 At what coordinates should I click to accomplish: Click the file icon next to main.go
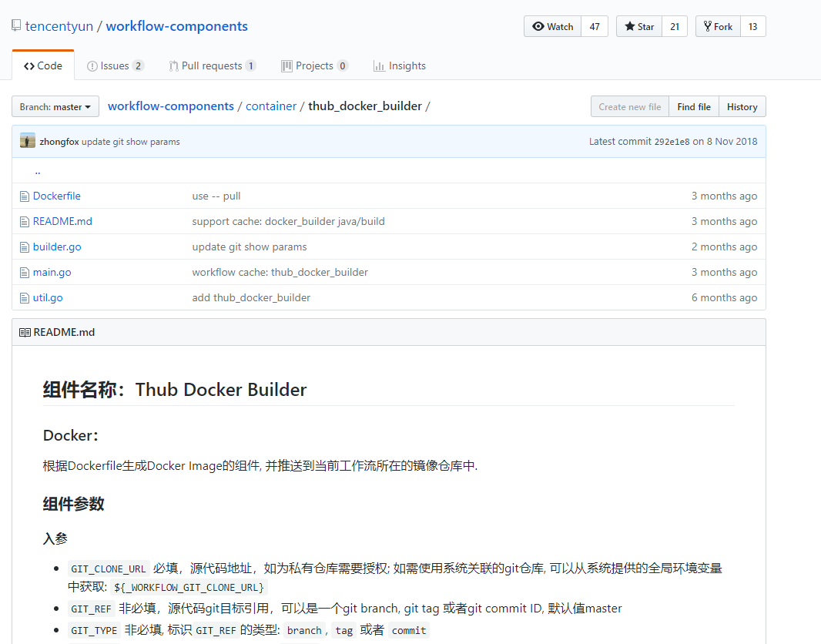coord(25,273)
